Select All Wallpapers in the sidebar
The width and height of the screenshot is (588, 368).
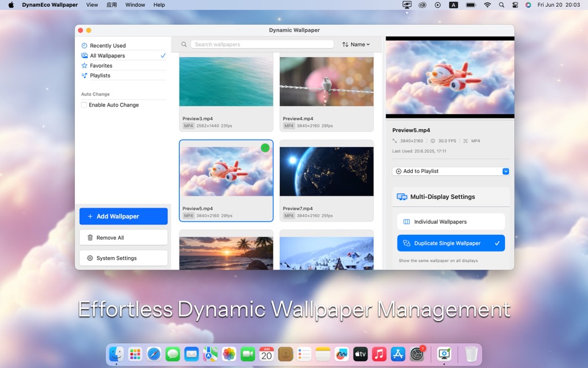[123, 56]
